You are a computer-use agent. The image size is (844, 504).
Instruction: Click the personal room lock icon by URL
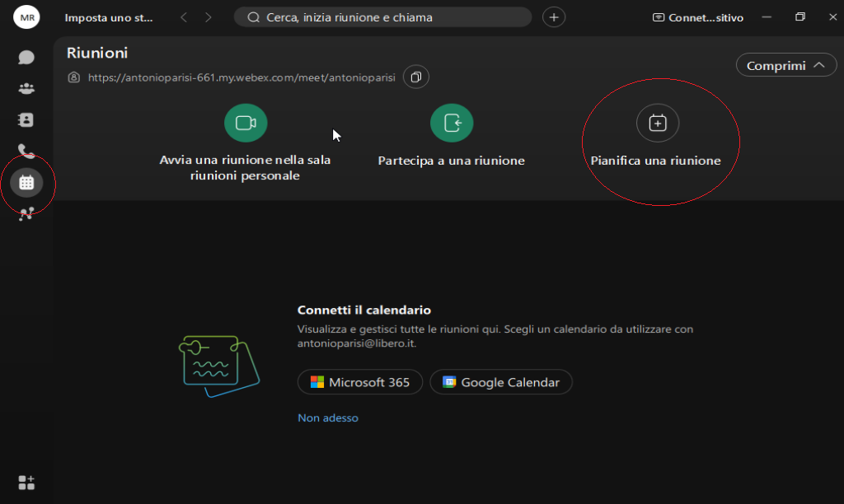click(73, 77)
